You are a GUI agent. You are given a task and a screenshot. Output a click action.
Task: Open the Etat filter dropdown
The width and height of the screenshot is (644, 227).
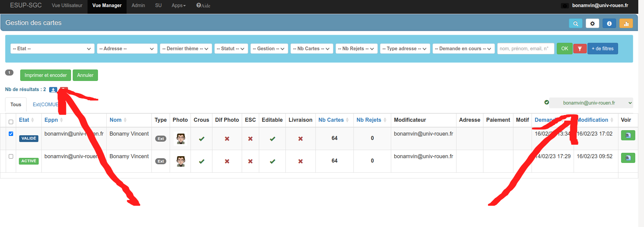52,49
